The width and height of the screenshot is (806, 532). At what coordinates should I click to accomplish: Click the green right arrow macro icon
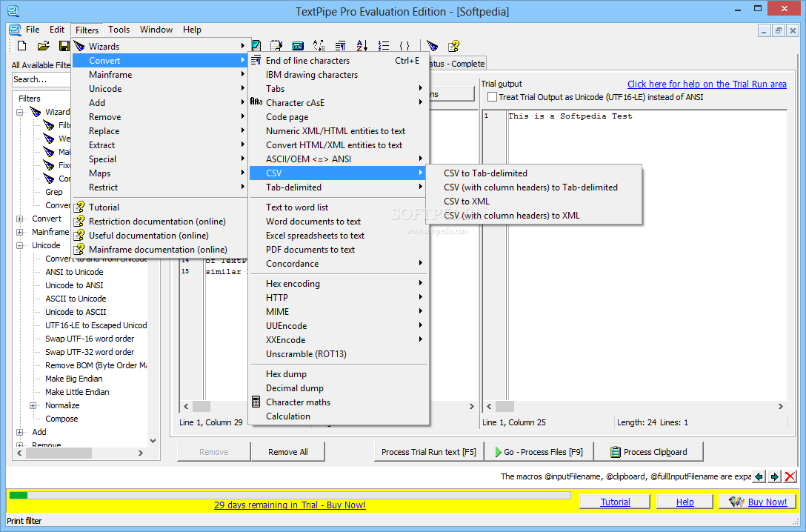775,476
